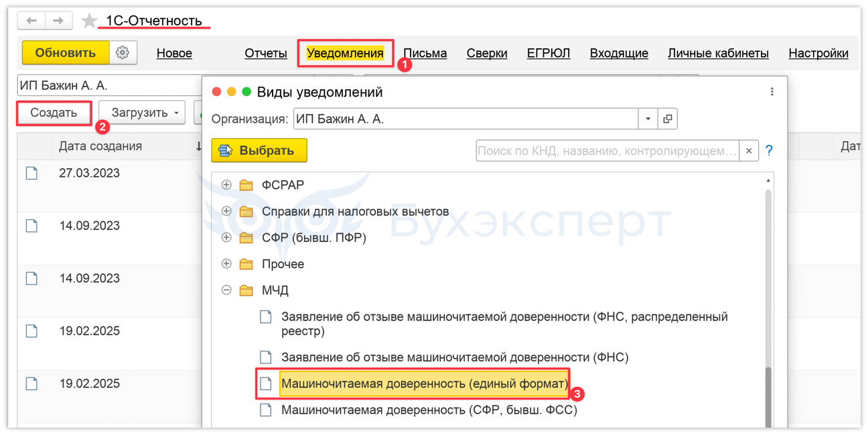Expand the ФСРАР folder
Image resolution: width=868 pixels, height=435 pixels.
coord(226,185)
